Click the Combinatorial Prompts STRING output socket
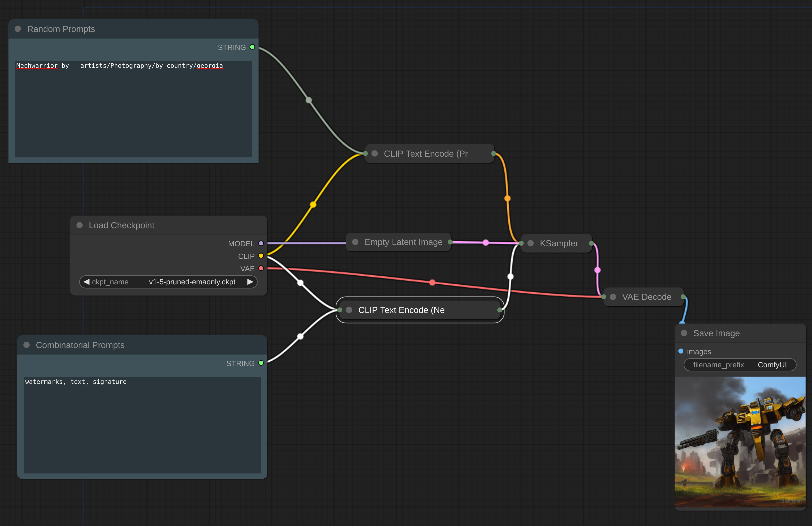Viewport: 812px width, 526px height. tap(261, 363)
